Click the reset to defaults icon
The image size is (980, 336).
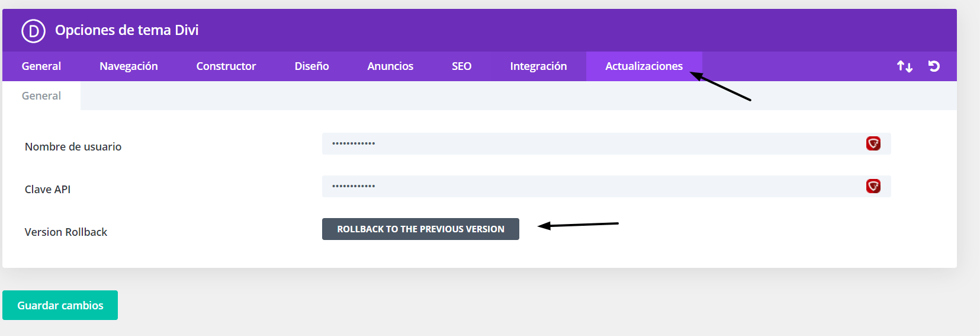[x=934, y=66]
